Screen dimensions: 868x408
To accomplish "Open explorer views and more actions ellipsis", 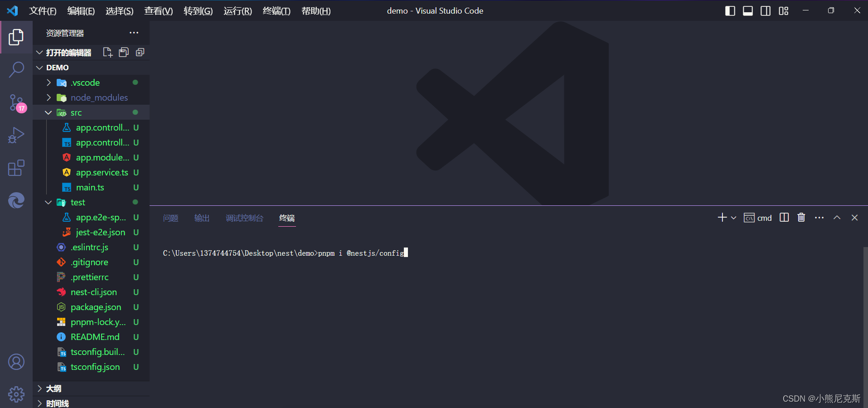I will [134, 33].
